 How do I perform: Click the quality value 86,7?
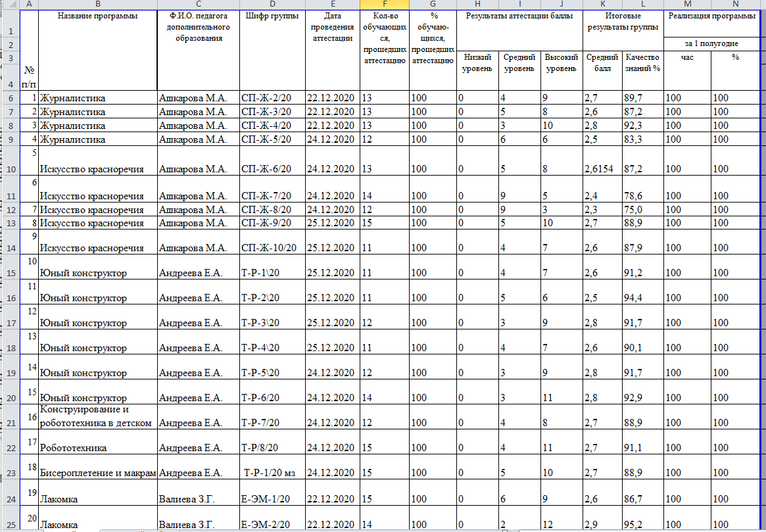[x=643, y=493]
